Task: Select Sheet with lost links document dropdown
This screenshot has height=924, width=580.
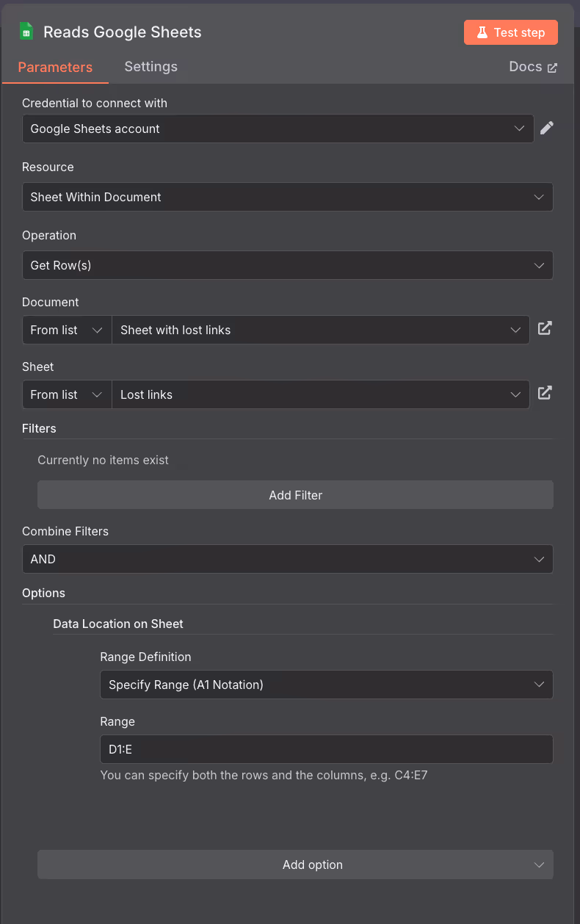Action: [x=320, y=330]
